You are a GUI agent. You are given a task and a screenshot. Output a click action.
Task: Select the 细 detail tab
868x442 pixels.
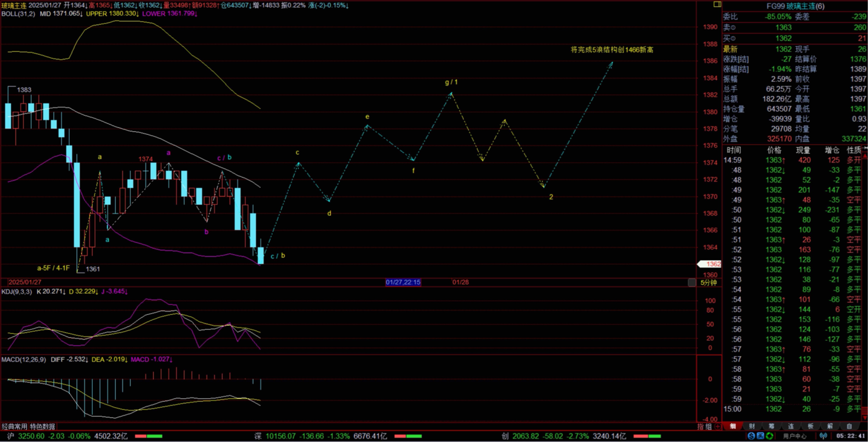click(x=733, y=426)
